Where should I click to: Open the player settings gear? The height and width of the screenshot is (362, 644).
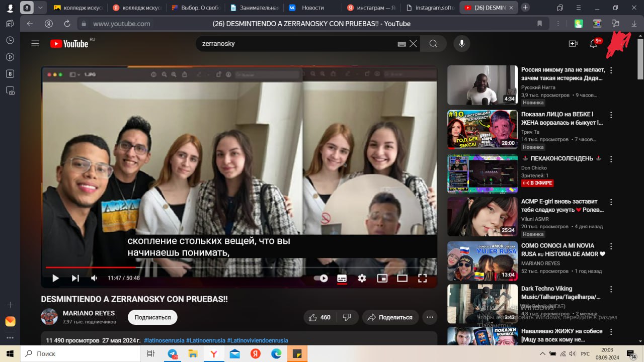point(362,278)
